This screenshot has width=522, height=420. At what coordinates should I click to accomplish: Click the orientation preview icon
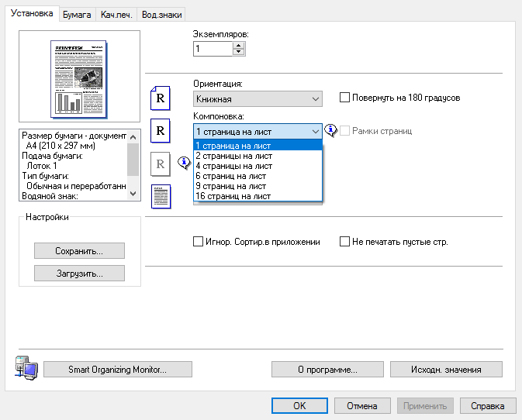click(x=160, y=98)
